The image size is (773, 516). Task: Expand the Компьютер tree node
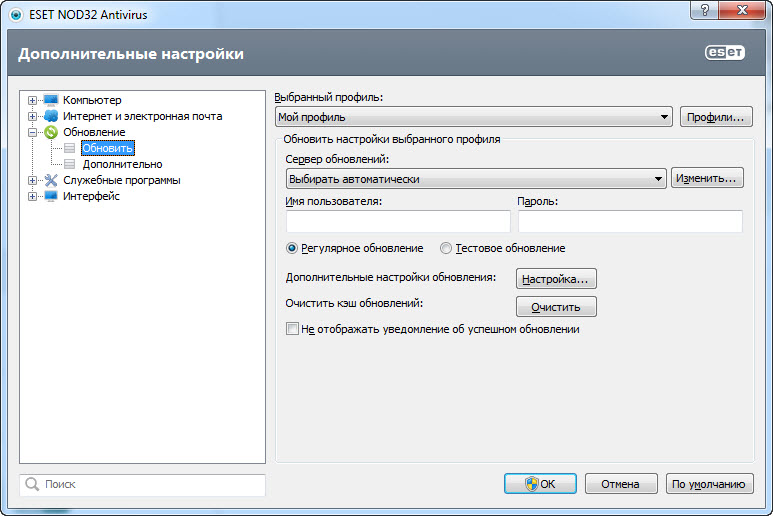pos(32,101)
